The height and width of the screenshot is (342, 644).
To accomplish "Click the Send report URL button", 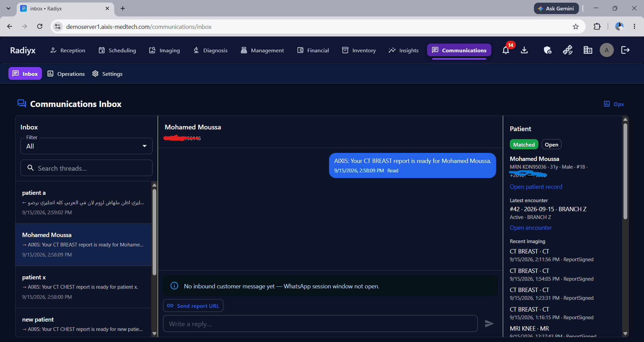I will (193, 305).
